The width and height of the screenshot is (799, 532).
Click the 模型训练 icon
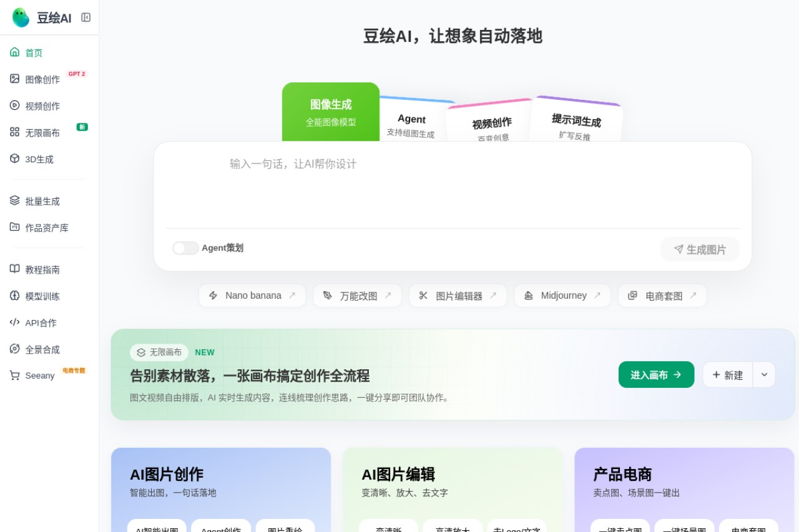14,296
